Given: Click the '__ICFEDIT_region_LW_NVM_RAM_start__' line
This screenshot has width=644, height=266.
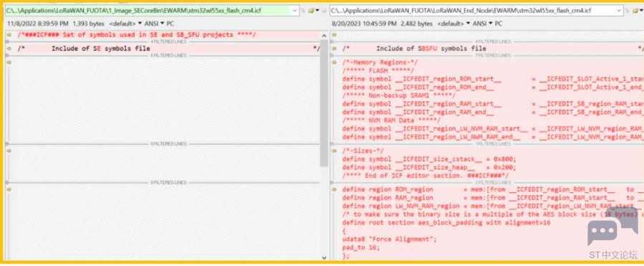Looking at the screenshot, I should (493, 128).
